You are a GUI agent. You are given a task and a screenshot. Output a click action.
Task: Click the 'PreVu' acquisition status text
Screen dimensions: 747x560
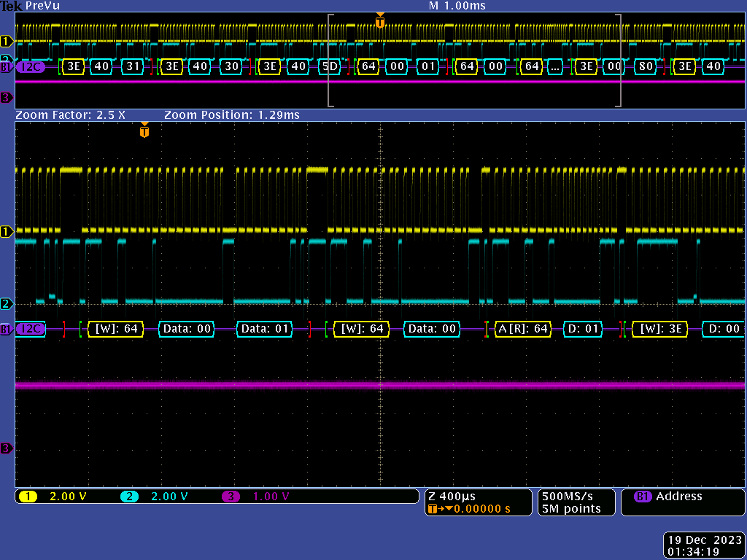42,6
